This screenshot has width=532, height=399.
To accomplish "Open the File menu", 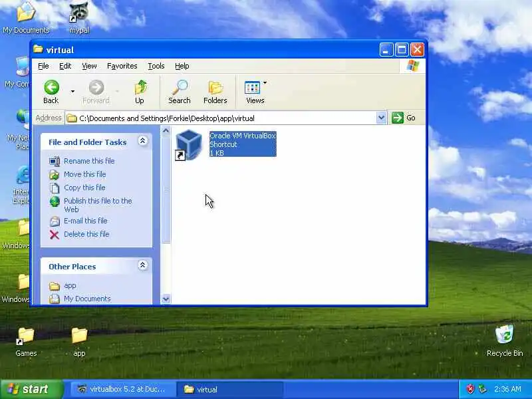I will coord(43,66).
